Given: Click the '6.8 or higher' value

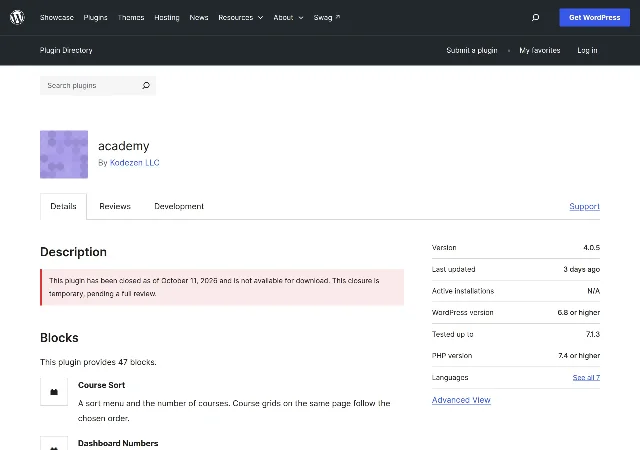Looking at the screenshot, I should pos(579,312).
